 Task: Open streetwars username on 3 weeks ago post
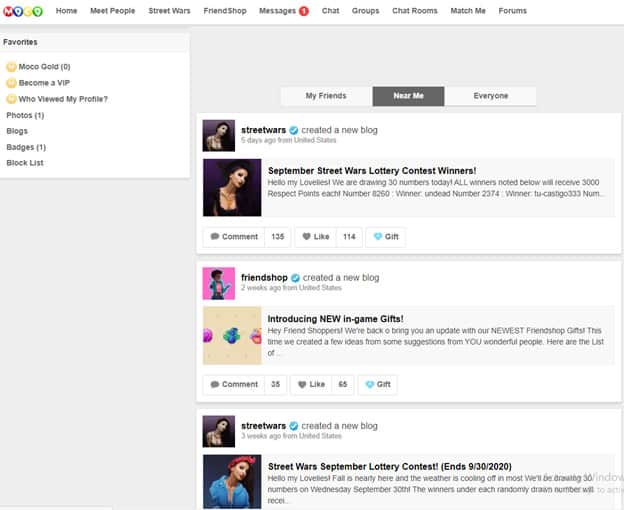pos(263,426)
